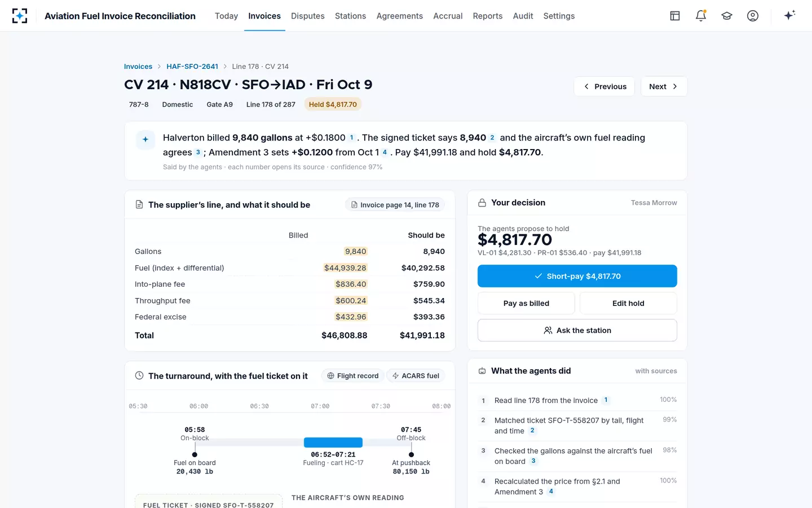Click the Short-pay $4,817.70 button
The height and width of the screenshot is (508, 812).
click(577, 276)
